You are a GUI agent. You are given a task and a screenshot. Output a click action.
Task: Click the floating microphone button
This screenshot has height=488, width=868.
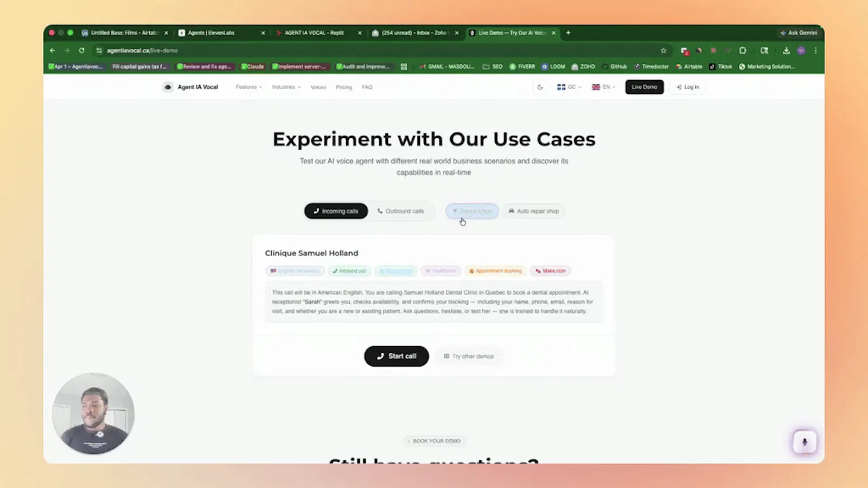805,442
